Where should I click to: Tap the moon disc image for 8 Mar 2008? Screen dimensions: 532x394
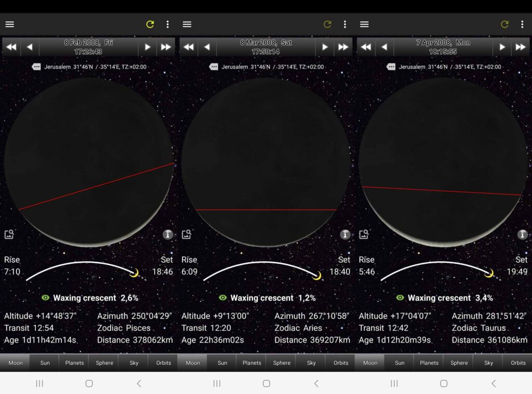click(x=266, y=162)
